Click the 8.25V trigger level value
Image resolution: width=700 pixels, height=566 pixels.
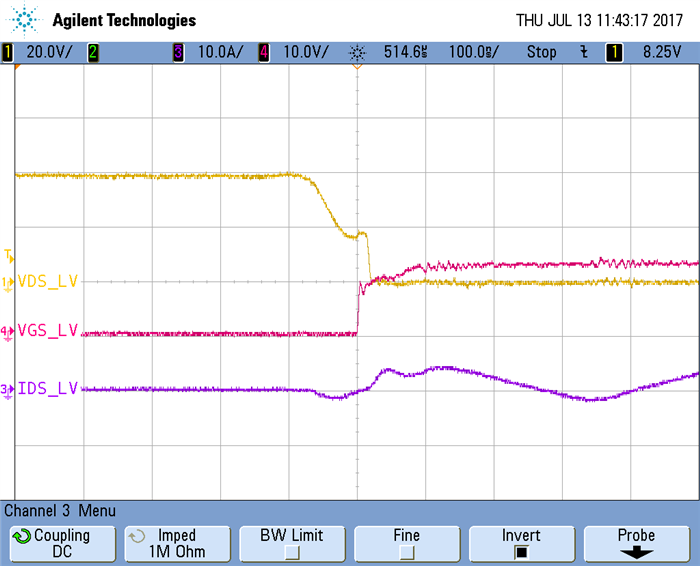click(x=661, y=52)
